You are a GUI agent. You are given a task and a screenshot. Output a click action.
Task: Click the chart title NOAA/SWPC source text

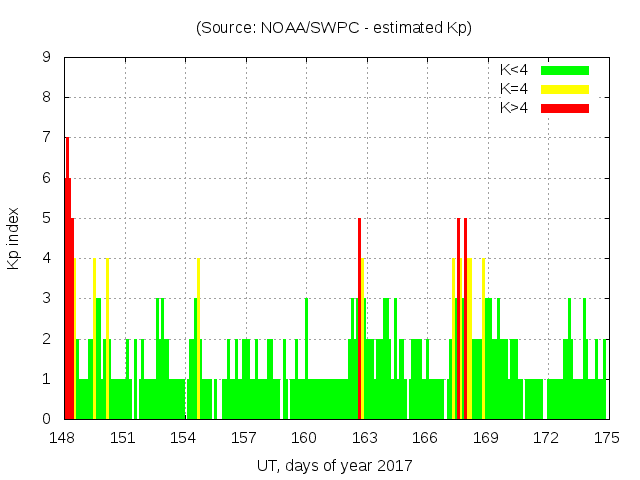coord(333,27)
